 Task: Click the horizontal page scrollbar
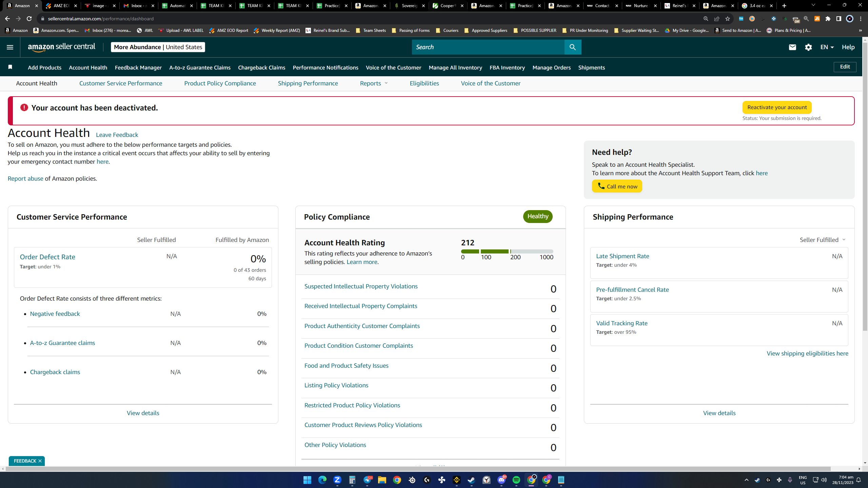click(x=418, y=469)
